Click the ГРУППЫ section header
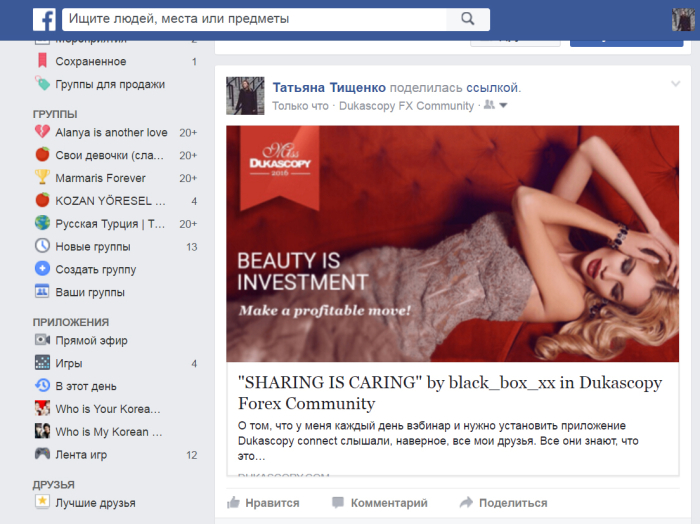This screenshot has width=700, height=524. [x=55, y=114]
